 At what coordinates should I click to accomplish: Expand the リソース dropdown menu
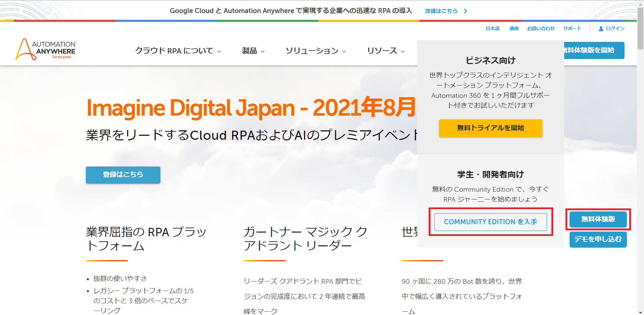386,51
